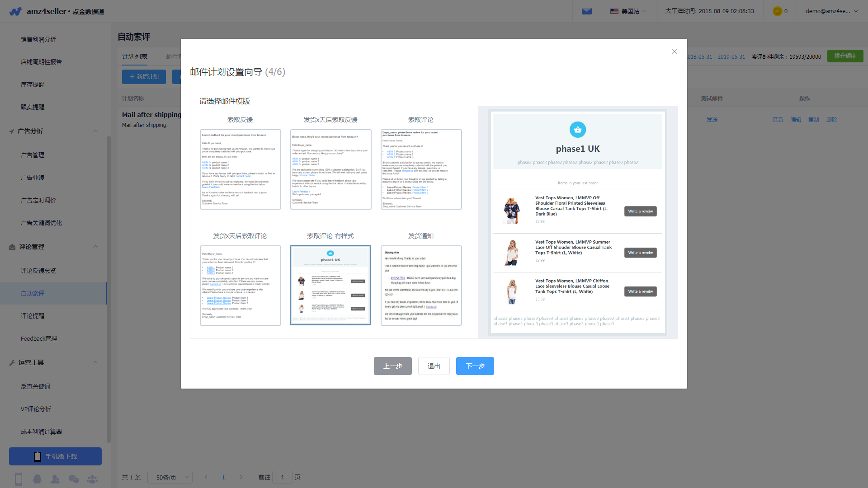This screenshot has height=488, width=868.
Task: Select the 索取反馈 email template thumbnail
Action: pyautogui.click(x=240, y=169)
